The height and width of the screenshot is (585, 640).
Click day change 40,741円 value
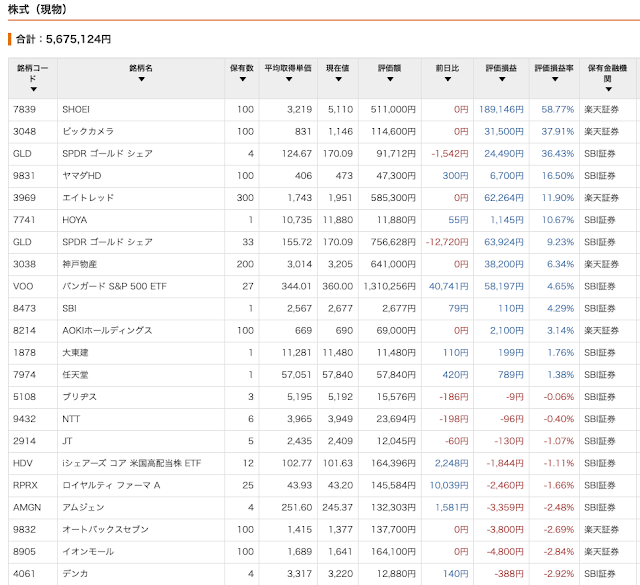(x=449, y=286)
